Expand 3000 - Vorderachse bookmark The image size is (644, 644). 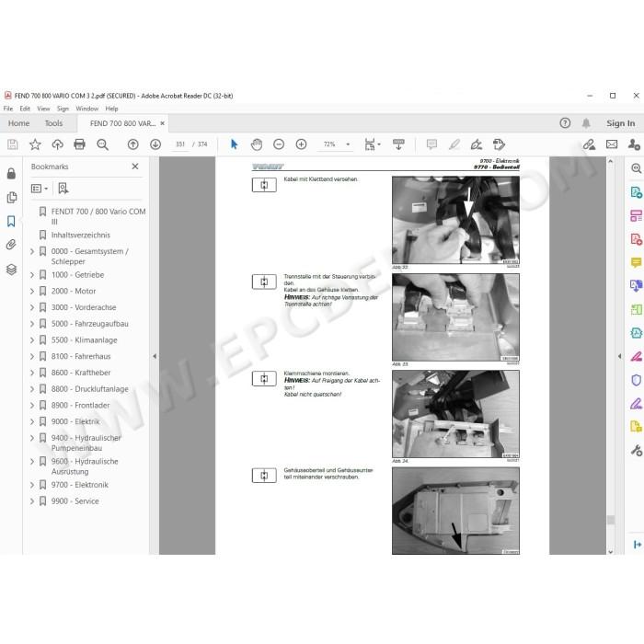click(32, 307)
